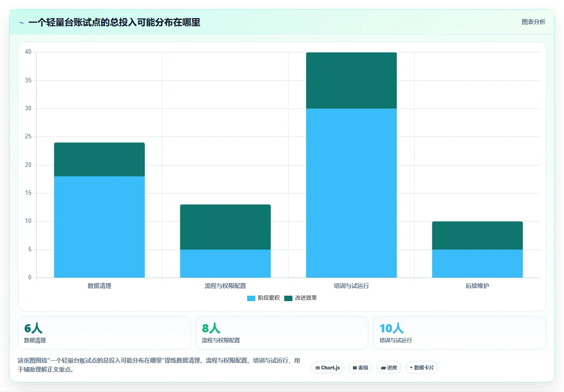Click the y-axis value 25
This screenshot has height=392, width=564.
coord(28,137)
